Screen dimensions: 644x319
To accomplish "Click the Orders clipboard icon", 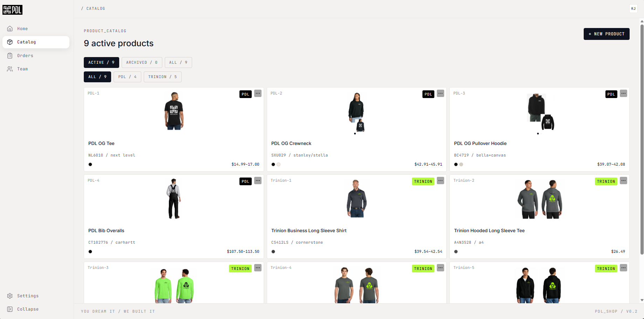I will [10, 56].
